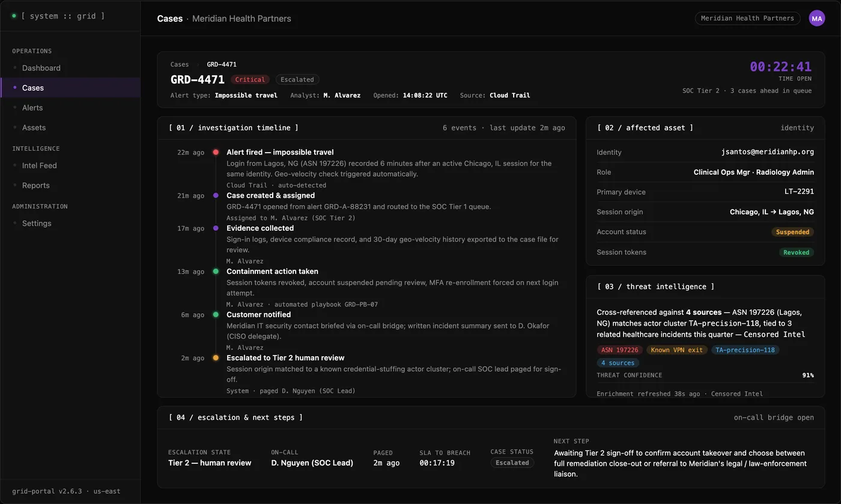Click the on-call bridge open label

774,417
